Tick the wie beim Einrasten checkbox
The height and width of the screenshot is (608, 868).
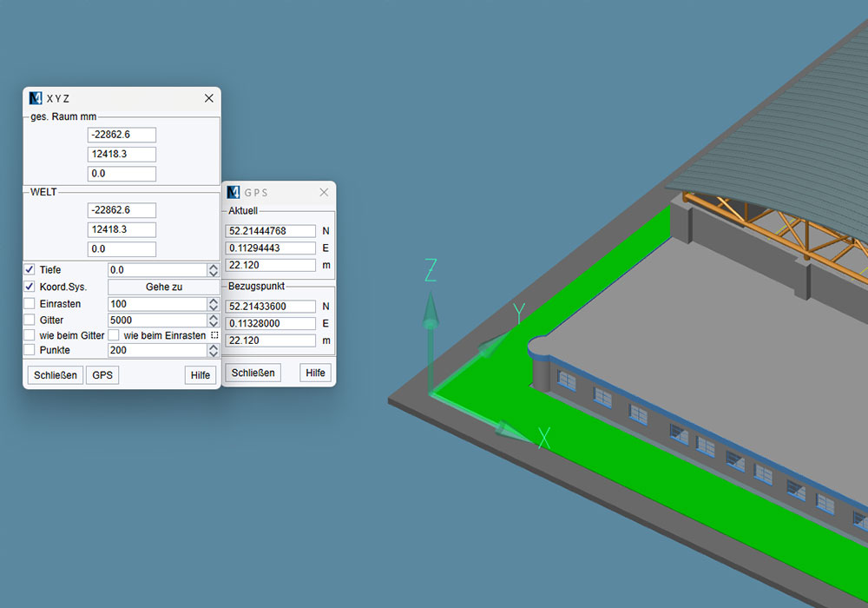(x=114, y=335)
